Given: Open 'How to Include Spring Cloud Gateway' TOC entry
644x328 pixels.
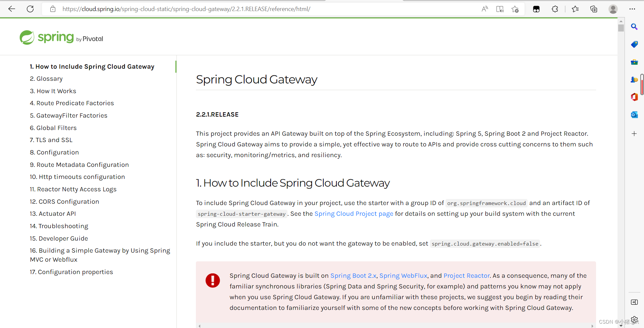Looking at the screenshot, I should click(x=92, y=66).
